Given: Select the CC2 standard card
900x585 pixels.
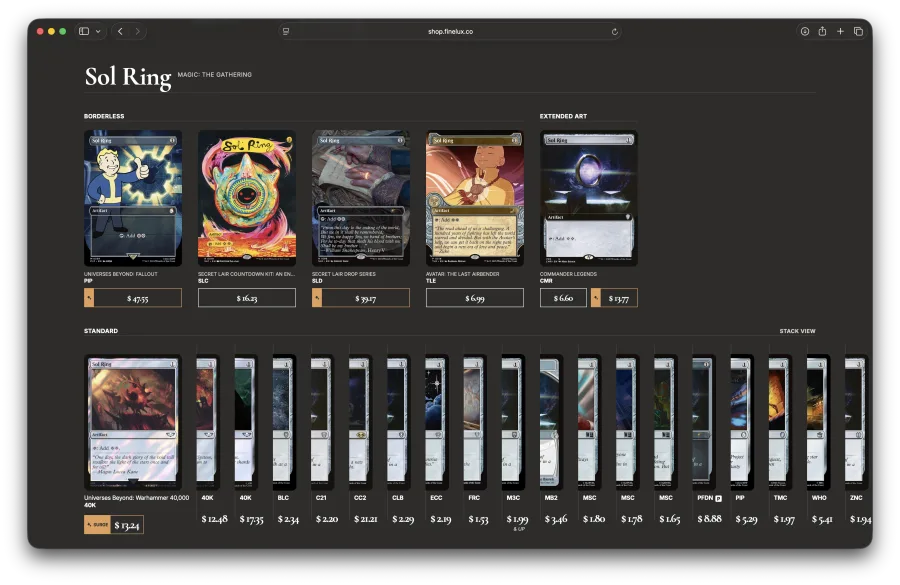Looking at the screenshot, I should point(360,421).
